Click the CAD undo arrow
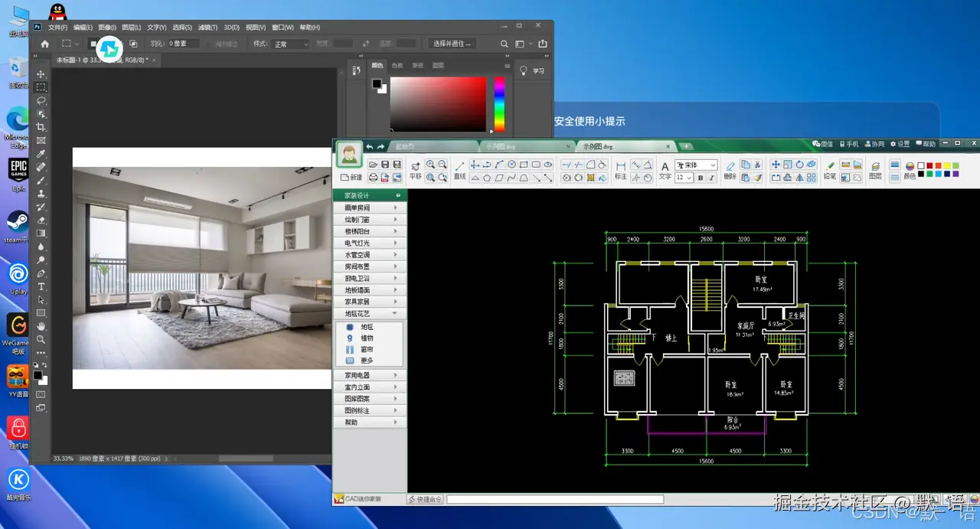980x529 pixels. pyautogui.click(x=369, y=147)
